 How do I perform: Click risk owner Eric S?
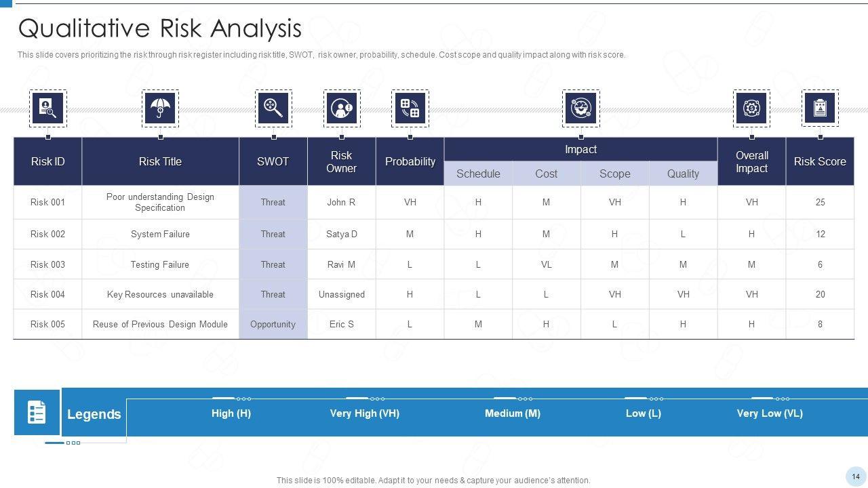tap(341, 324)
